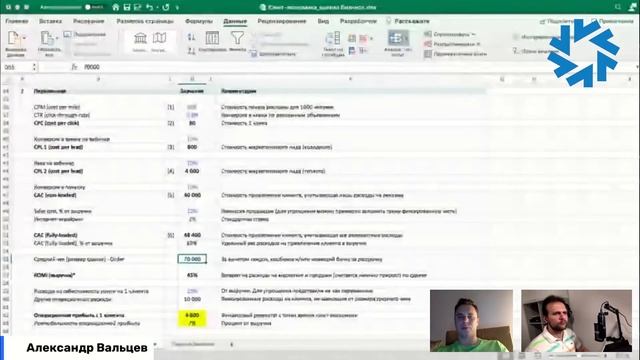Click the Text to Columns icon
This screenshot has height=360, width=640.
(333, 39)
